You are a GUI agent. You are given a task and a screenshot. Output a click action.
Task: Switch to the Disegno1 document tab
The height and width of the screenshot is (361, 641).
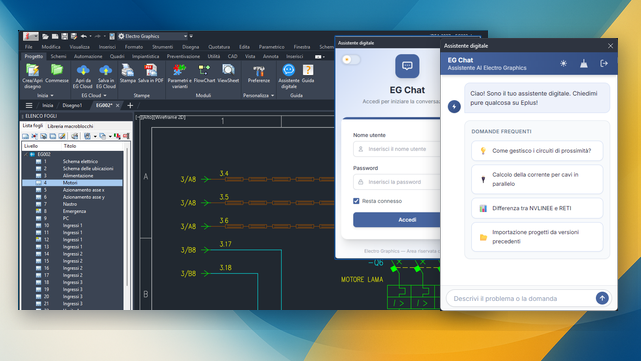[x=72, y=105]
